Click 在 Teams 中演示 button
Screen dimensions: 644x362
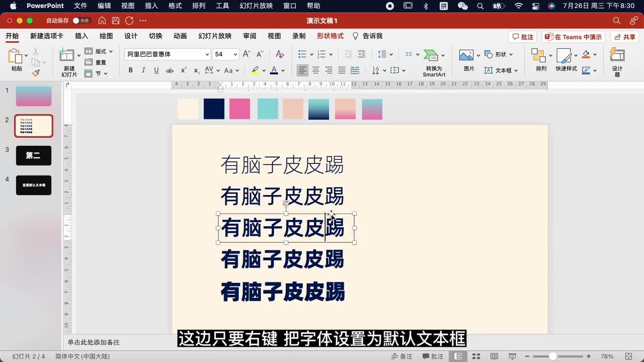(x=573, y=36)
